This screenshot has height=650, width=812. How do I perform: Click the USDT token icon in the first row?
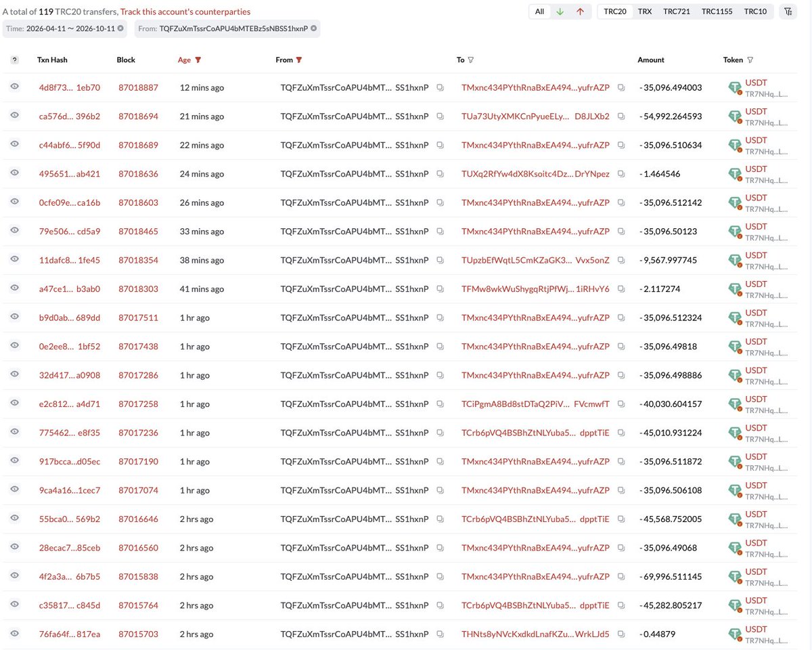pyautogui.click(x=735, y=88)
